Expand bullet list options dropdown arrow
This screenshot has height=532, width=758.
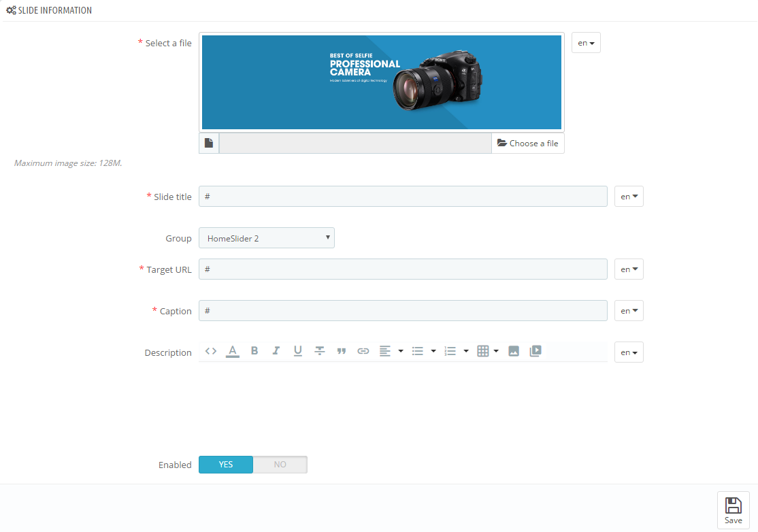[433, 351]
